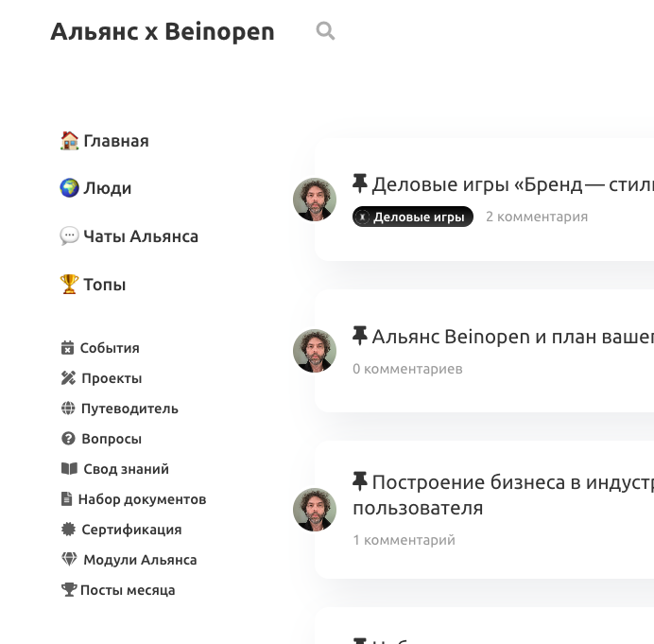
Task: Click the house icon beside Главная
Action: click(x=69, y=141)
